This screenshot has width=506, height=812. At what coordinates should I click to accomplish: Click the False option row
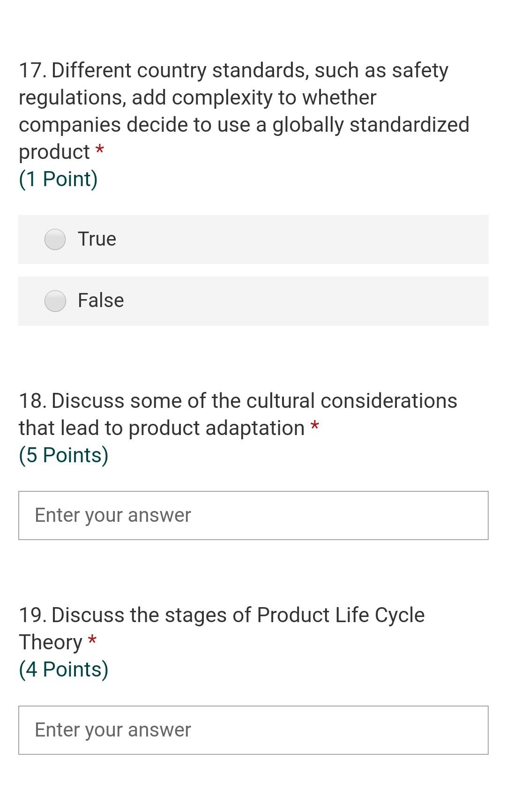253,301
